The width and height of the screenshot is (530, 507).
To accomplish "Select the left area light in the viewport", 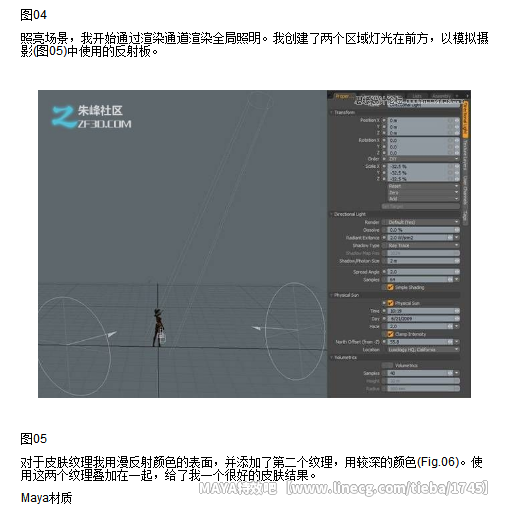I will (x=74, y=345).
